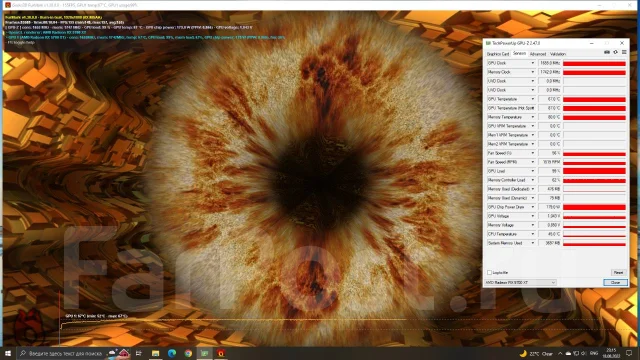
Task: Open the volume speaker tray icon
Action: pos(584,353)
